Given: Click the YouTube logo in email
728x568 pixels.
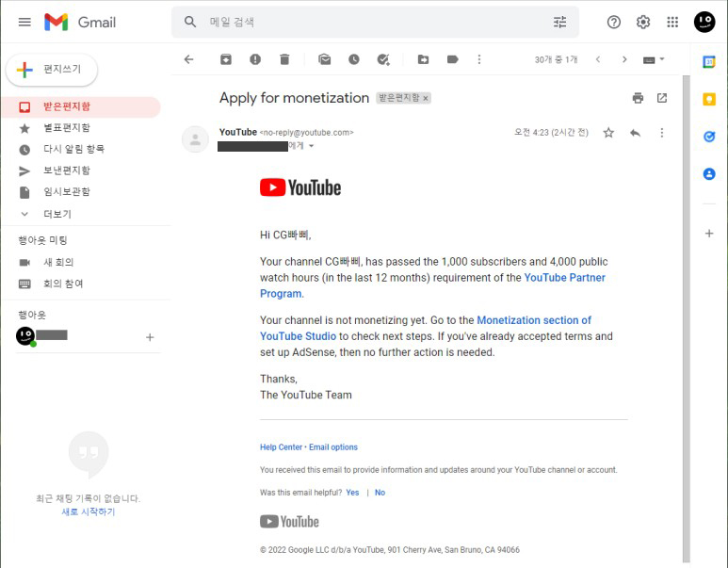Looking at the screenshot, I should pyautogui.click(x=300, y=187).
